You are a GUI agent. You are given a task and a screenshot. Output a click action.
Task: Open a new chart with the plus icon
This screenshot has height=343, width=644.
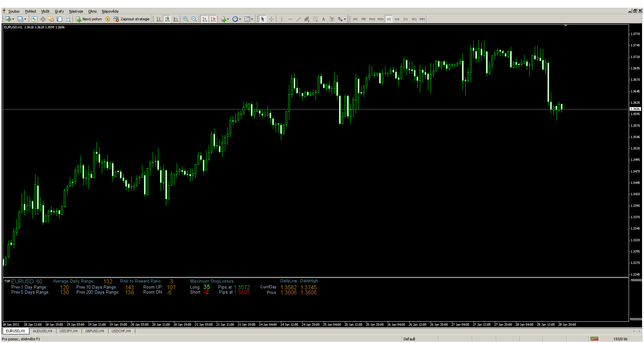[8, 19]
